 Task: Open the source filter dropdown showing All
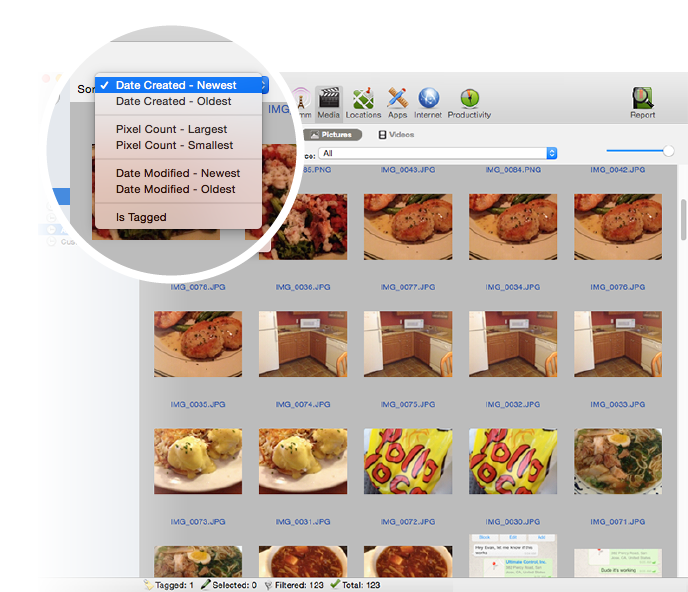click(x=437, y=153)
